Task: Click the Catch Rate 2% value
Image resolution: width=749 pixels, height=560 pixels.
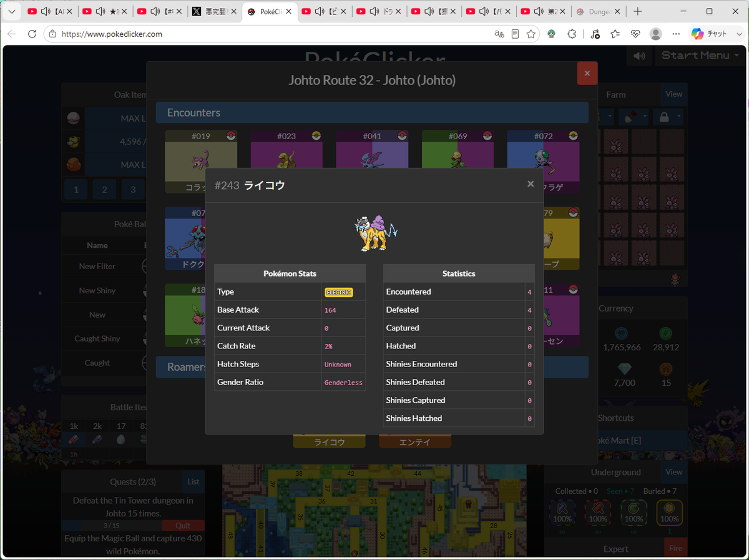Action: [328, 346]
